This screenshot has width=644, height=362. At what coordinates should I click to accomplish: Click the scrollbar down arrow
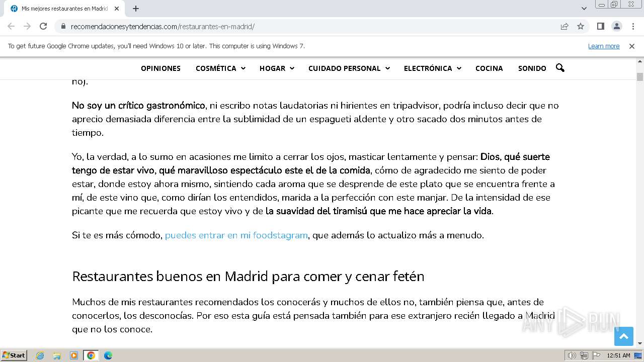coord(640,344)
